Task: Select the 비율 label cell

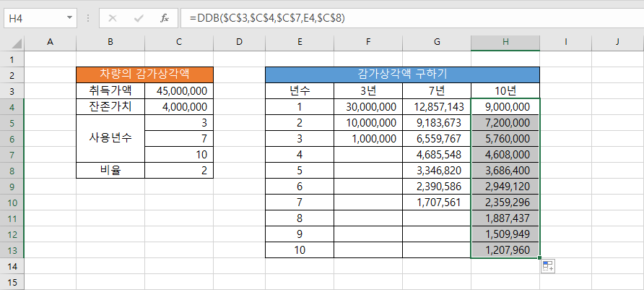Action: coord(110,171)
